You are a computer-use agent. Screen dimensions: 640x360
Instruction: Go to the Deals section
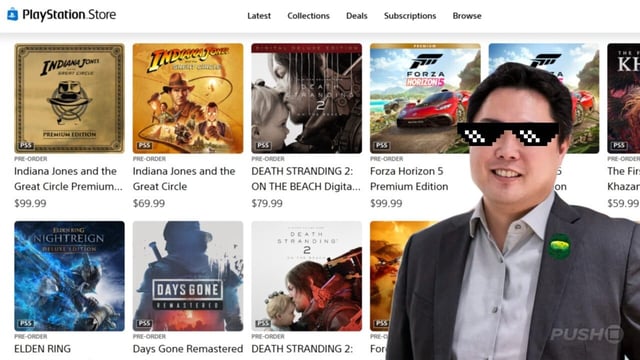point(356,16)
